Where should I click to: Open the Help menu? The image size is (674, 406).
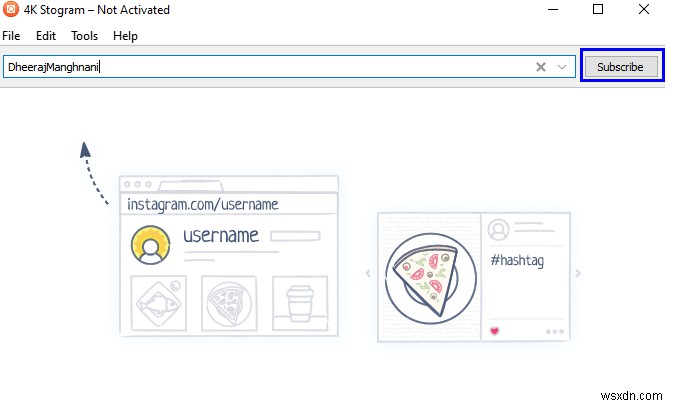click(126, 35)
